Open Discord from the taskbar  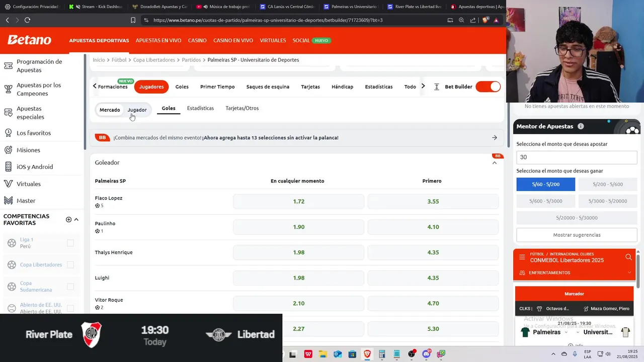[426, 354]
